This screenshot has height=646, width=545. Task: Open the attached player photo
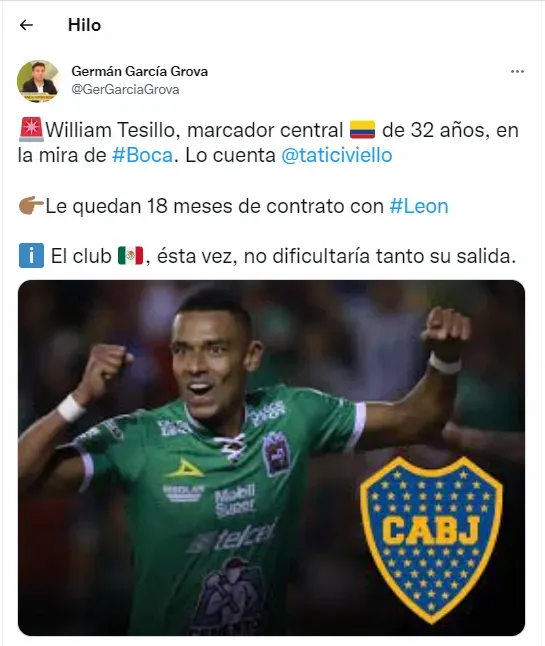pos(271,458)
